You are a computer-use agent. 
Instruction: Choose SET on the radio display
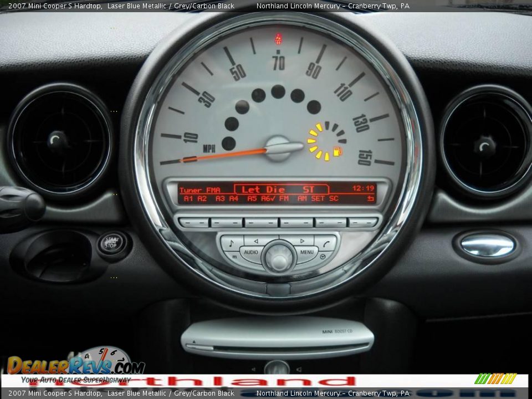pyautogui.click(x=318, y=198)
